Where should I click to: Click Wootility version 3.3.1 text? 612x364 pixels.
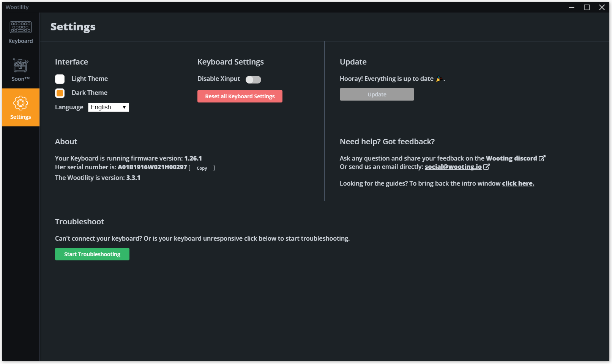point(133,178)
